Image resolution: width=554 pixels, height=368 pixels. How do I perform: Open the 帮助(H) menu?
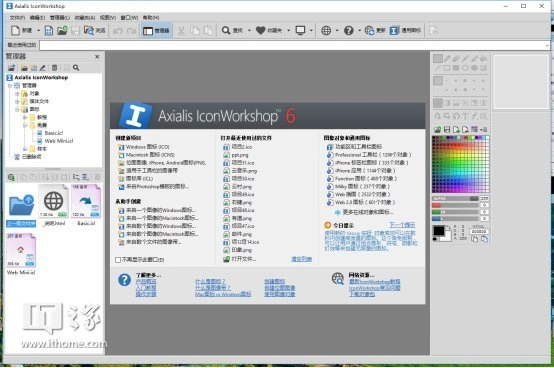coord(151,17)
